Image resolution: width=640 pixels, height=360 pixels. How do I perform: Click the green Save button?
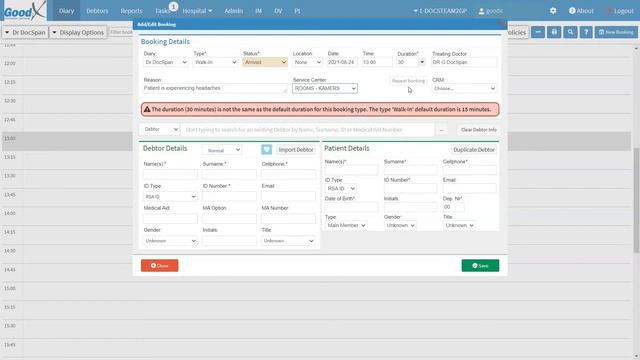pos(480,266)
